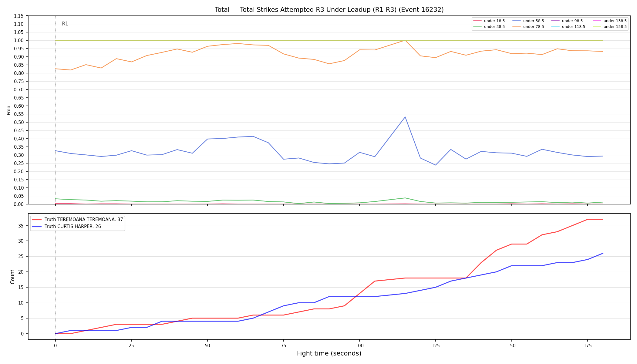Click the 100 tick on the Fight time axis
The height and width of the screenshot is (364, 637).
click(x=359, y=345)
